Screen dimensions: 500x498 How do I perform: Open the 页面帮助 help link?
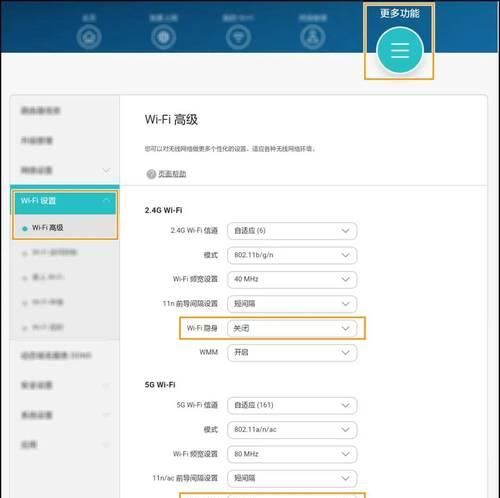click(x=172, y=174)
